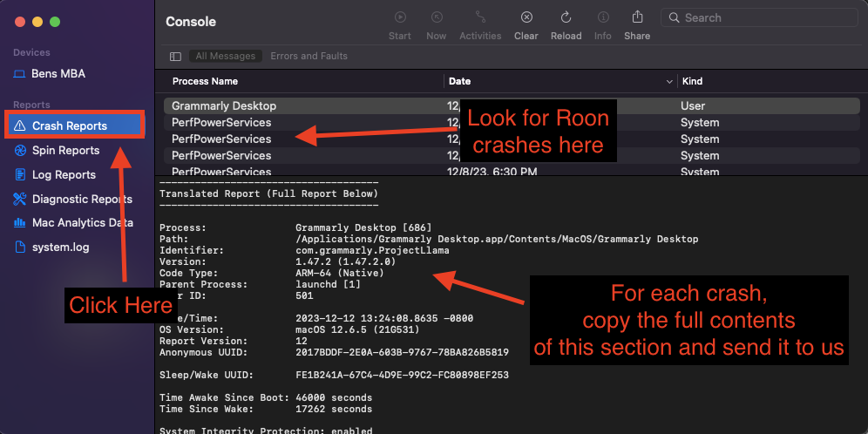Viewport: 868px width, 434px height.
Task: Click the '17262 seconds' since wake text
Action: tap(334, 409)
